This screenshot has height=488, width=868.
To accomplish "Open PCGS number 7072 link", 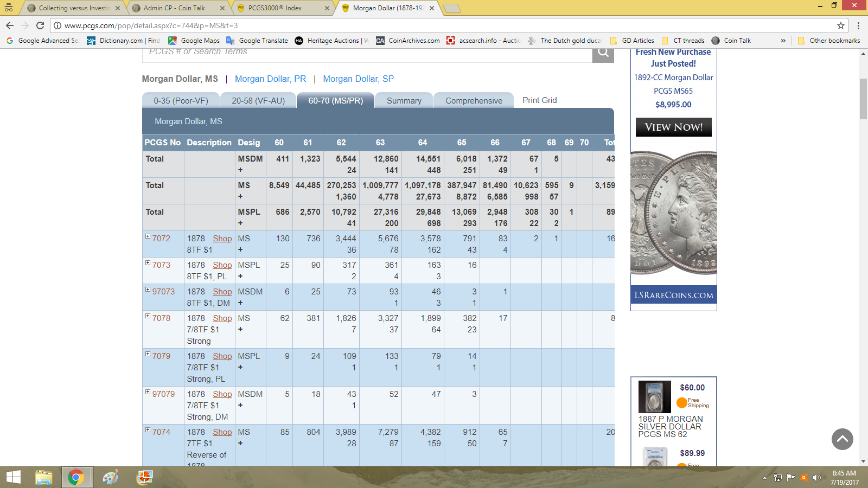I will 161,239.
